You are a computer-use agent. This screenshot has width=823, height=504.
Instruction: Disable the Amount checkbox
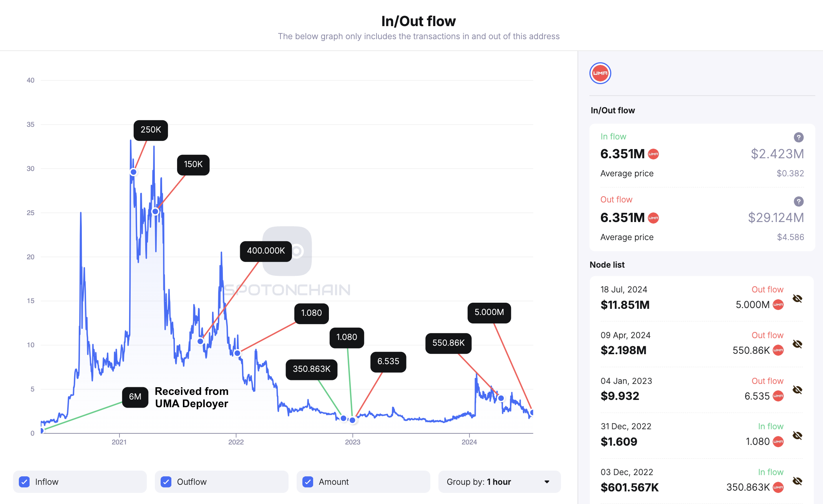pos(308,482)
